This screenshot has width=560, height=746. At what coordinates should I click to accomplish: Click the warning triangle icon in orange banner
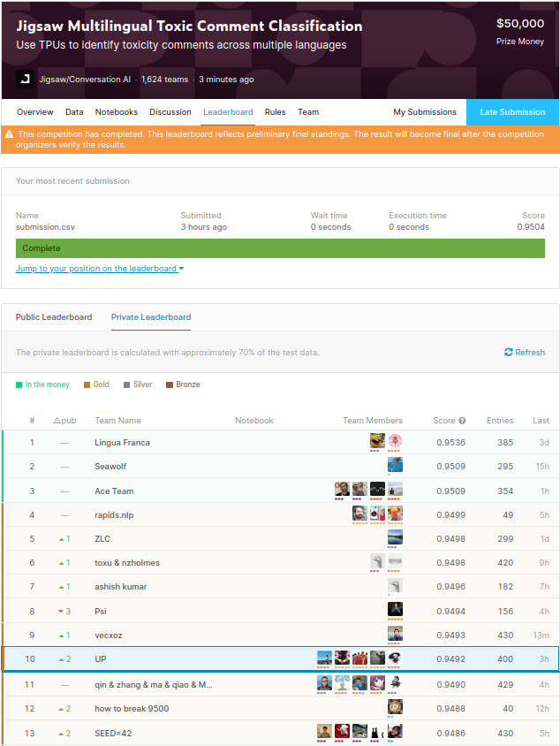(x=9, y=134)
